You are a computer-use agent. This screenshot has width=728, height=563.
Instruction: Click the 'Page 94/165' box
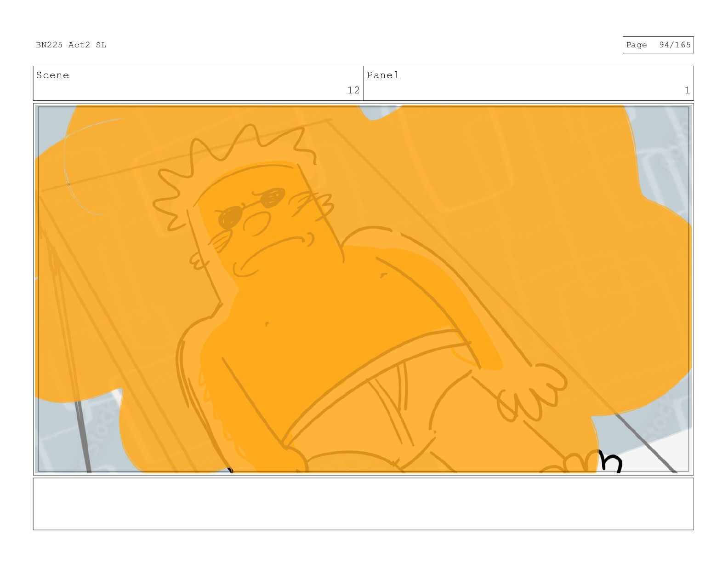pos(658,45)
